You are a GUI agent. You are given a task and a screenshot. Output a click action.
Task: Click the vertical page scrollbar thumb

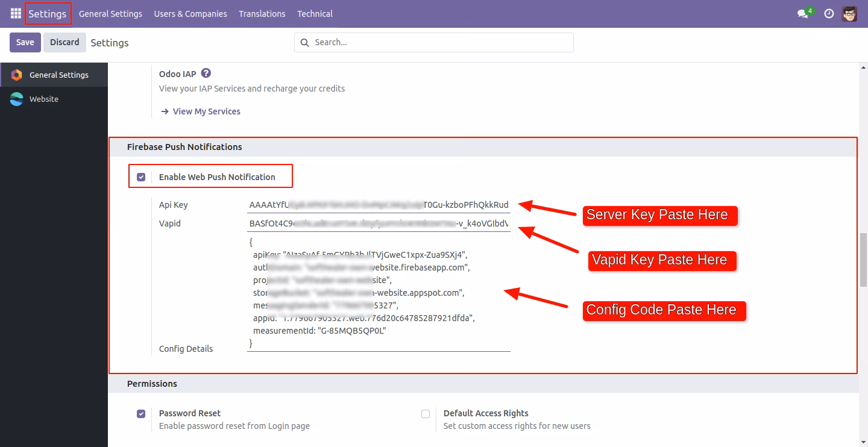pyautogui.click(x=863, y=260)
